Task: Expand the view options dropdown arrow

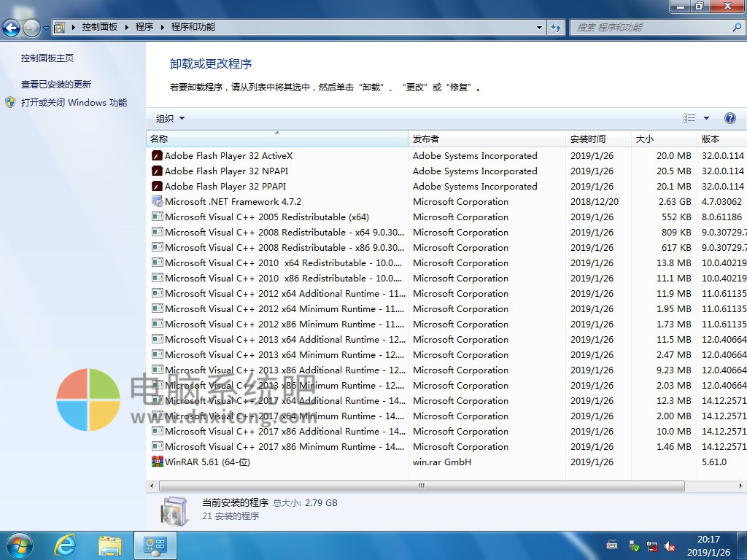Action: 706,118
